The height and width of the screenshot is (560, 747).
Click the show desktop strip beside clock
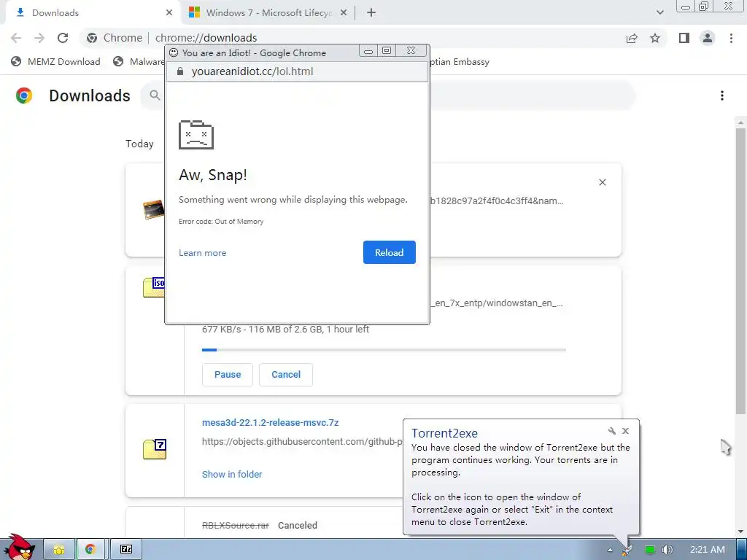coord(741,550)
